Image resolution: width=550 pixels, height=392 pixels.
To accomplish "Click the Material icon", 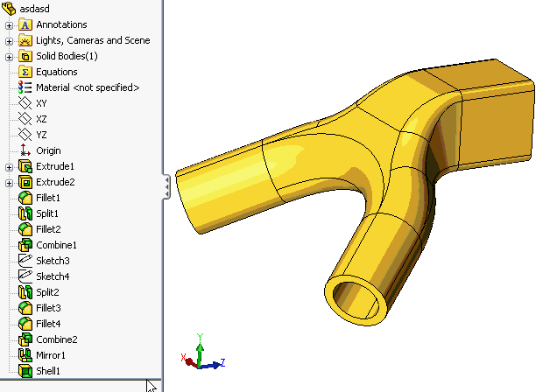I will point(25,87).
